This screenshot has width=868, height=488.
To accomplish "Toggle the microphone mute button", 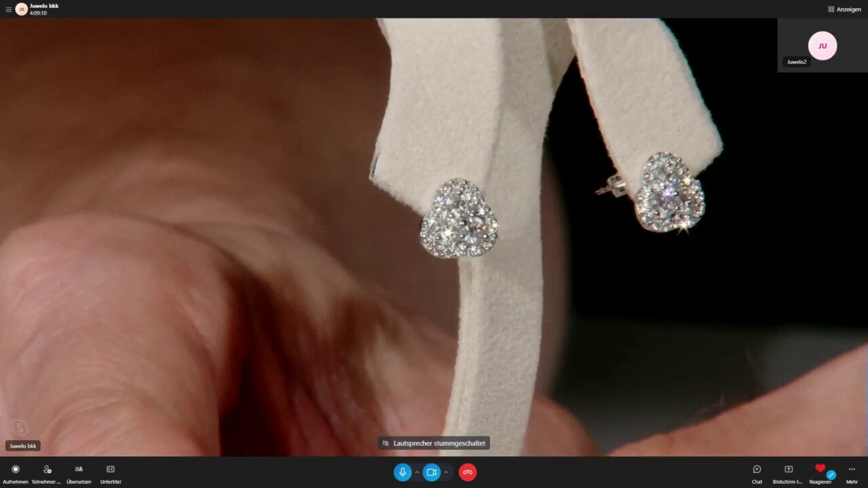I will tap(403, 472).
